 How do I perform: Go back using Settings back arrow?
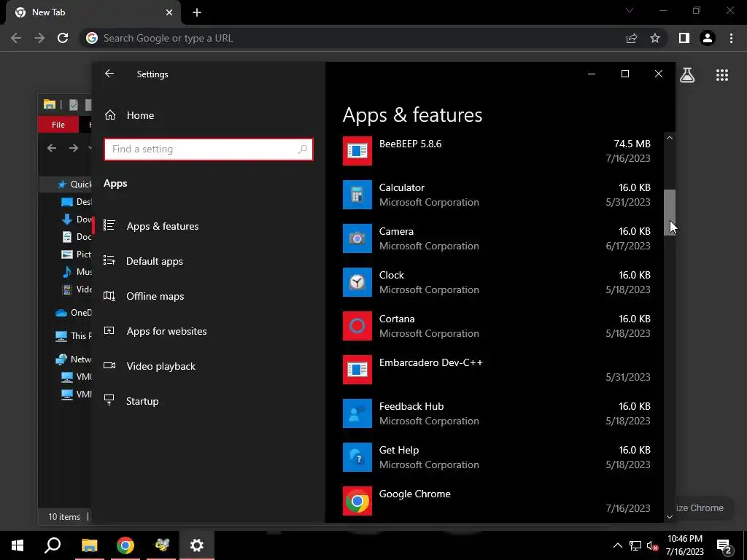tap(109, 74)
